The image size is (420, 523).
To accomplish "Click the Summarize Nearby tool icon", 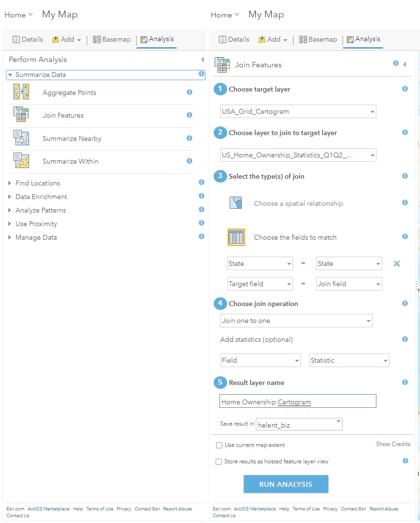I will [21, 138].
